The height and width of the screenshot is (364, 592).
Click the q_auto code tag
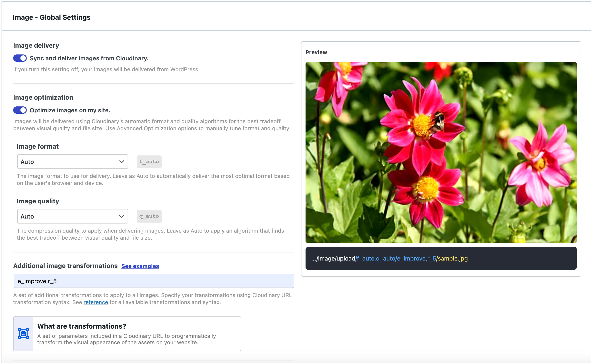coord(149,216)
